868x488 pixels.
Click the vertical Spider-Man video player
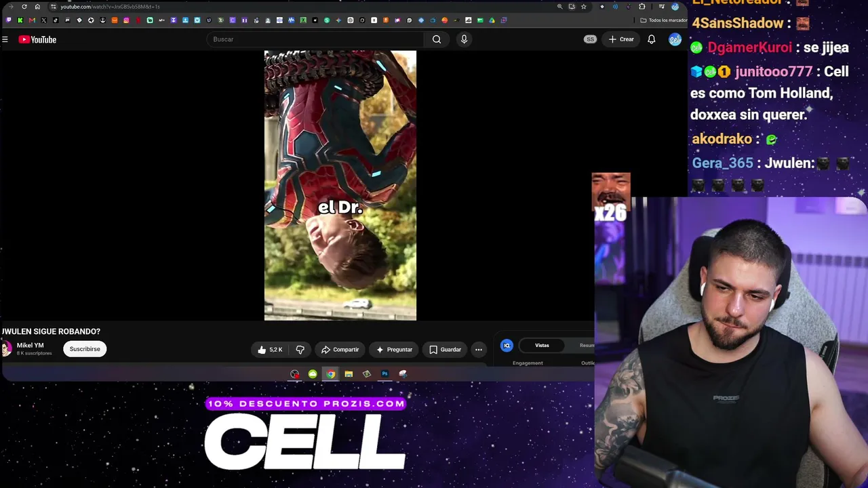coord(340,185)
